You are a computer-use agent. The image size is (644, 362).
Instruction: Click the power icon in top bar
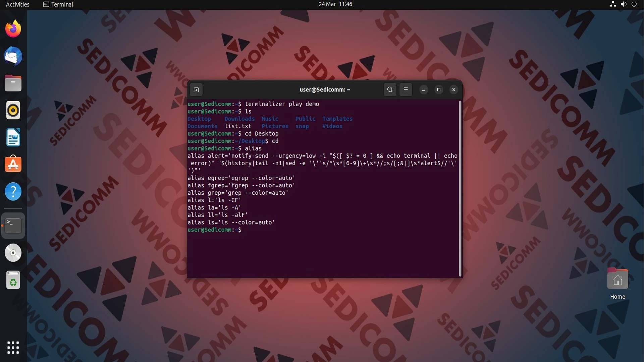click(x=634, y=4)
